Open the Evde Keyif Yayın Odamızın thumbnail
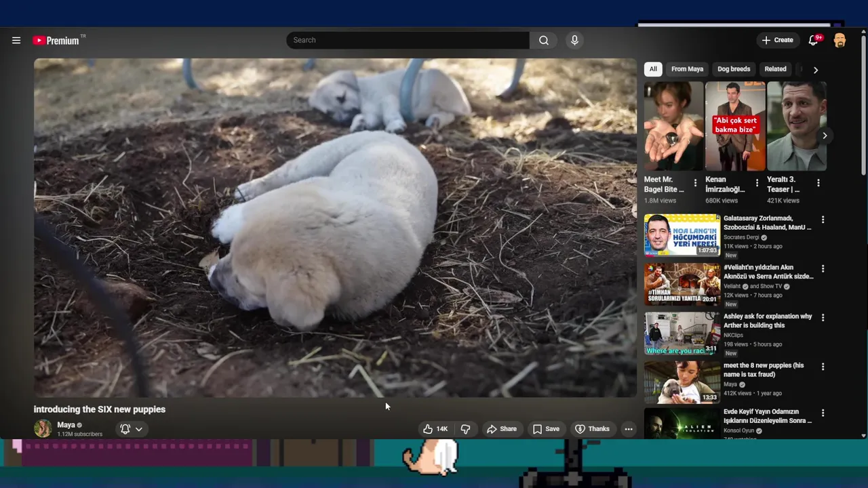Screen dimensions: 868x488 click(x=682, y=422)
